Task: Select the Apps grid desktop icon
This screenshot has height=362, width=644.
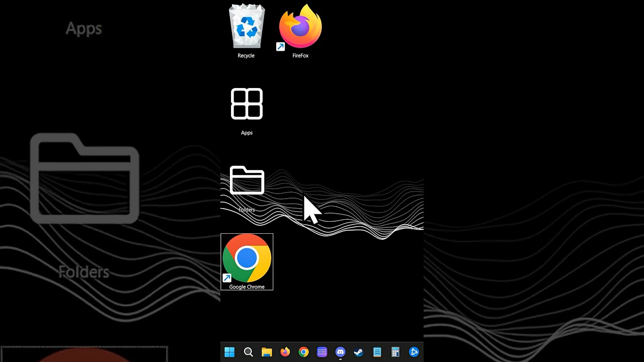Action: pos(247,111)
